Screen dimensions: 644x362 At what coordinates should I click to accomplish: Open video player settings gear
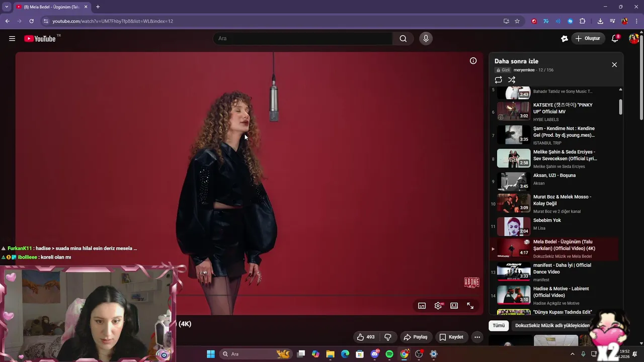coord(438,306)
